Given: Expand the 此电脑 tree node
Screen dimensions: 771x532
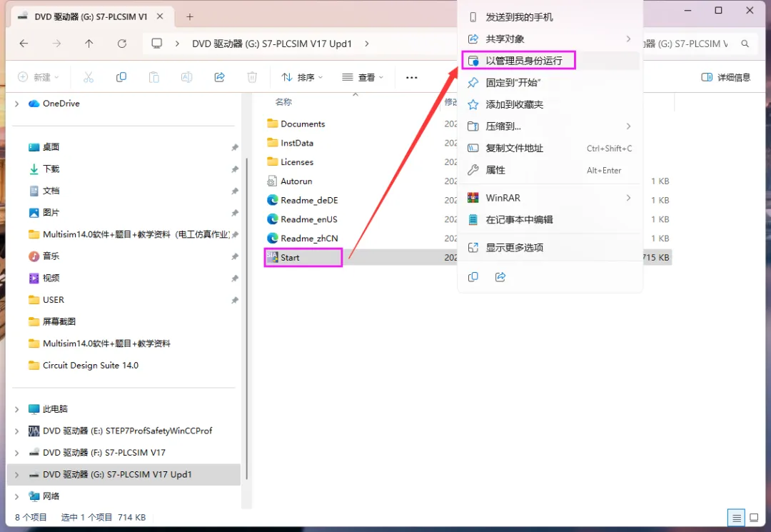Looking at the screenshot, I should (16, 409).
